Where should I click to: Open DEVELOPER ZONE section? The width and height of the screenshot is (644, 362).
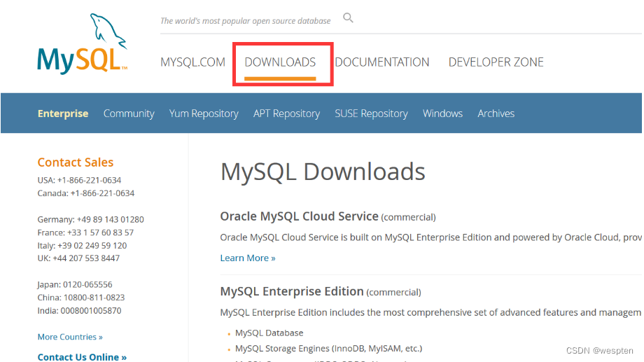click(496, 62)
